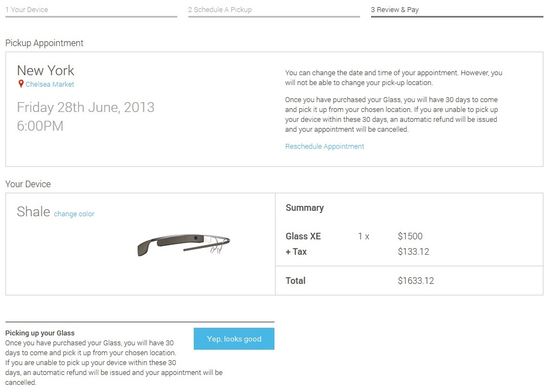Click the New York city heading
This screenshot has width=550, height=392.
(46, 70)
